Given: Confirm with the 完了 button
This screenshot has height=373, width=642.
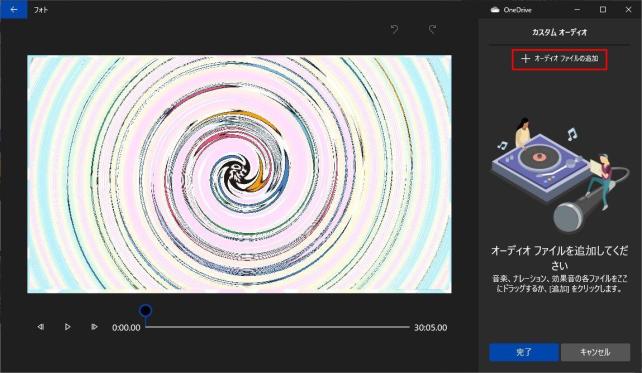Looking at the screenshot, I should [524, 352].
